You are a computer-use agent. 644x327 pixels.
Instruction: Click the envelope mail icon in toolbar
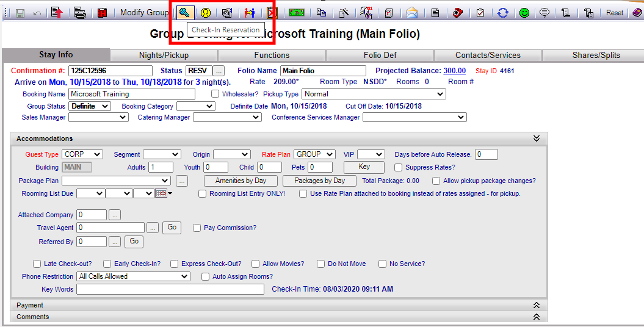tap(411, 12)
